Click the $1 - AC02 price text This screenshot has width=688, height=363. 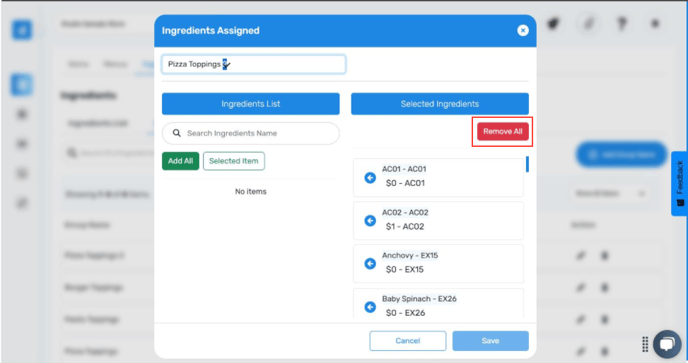coord(405,226)
